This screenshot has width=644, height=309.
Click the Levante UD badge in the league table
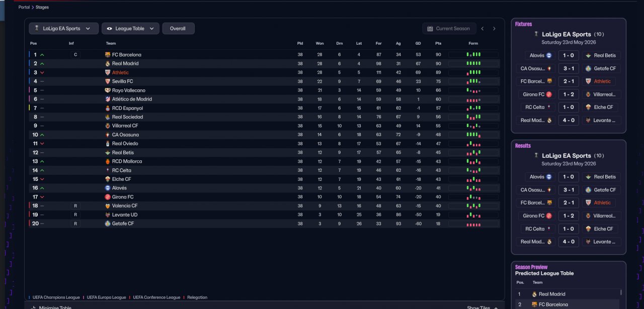tap(108, 215)
